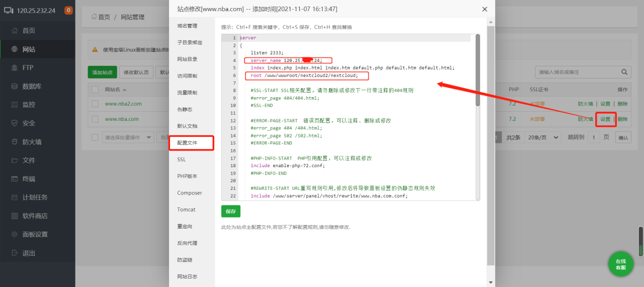Open the 在线客服 online support button

point(621,264)
